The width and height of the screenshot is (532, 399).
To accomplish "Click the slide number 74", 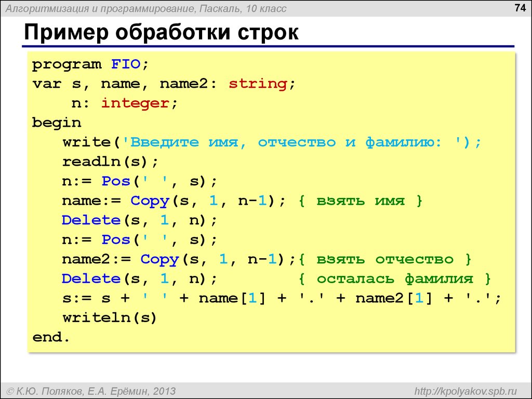I will [x=519, y=8].
